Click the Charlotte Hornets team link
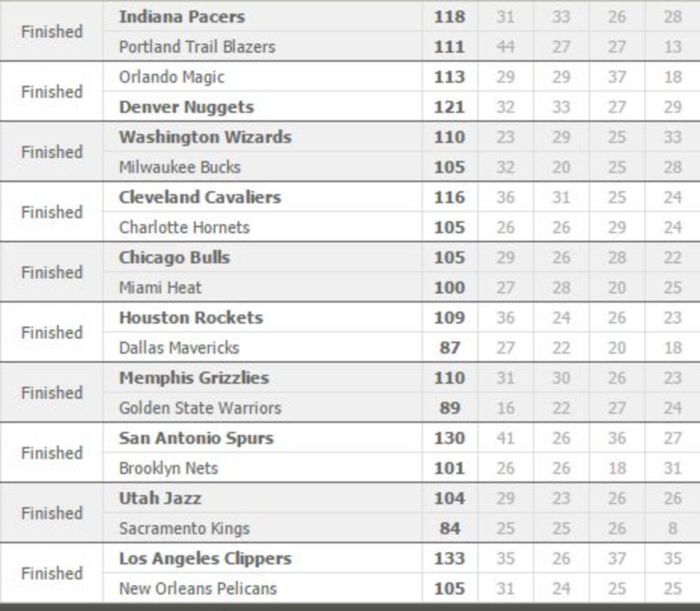 (x=184, y=227)
